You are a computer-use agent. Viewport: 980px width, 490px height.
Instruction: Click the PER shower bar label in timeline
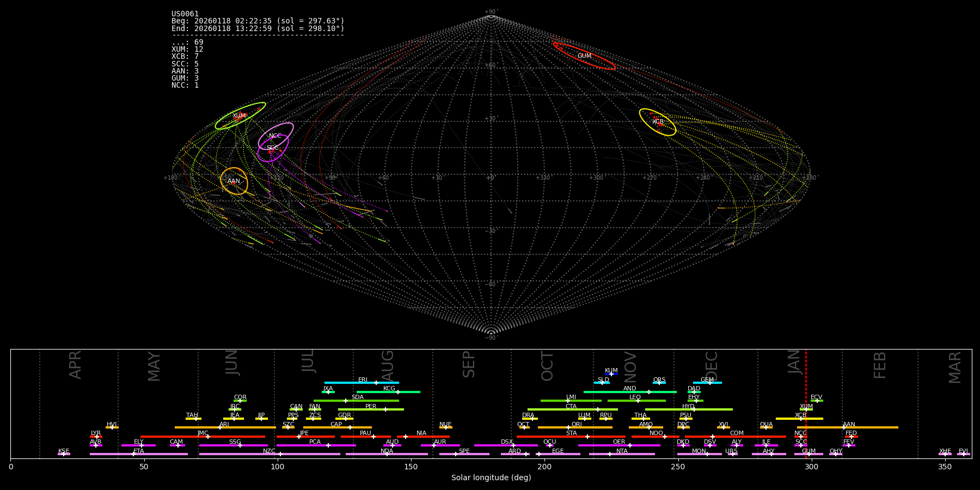[x=371, y=406]
